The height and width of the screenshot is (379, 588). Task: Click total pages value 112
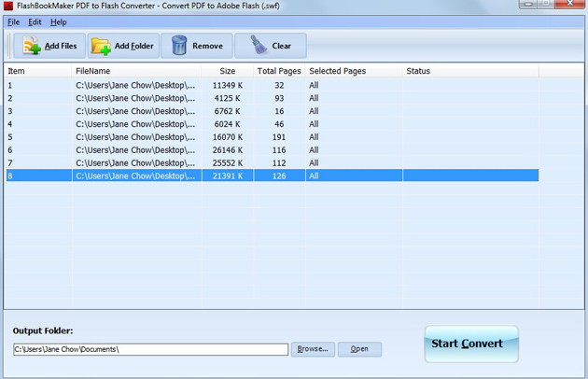pos(279,162)
